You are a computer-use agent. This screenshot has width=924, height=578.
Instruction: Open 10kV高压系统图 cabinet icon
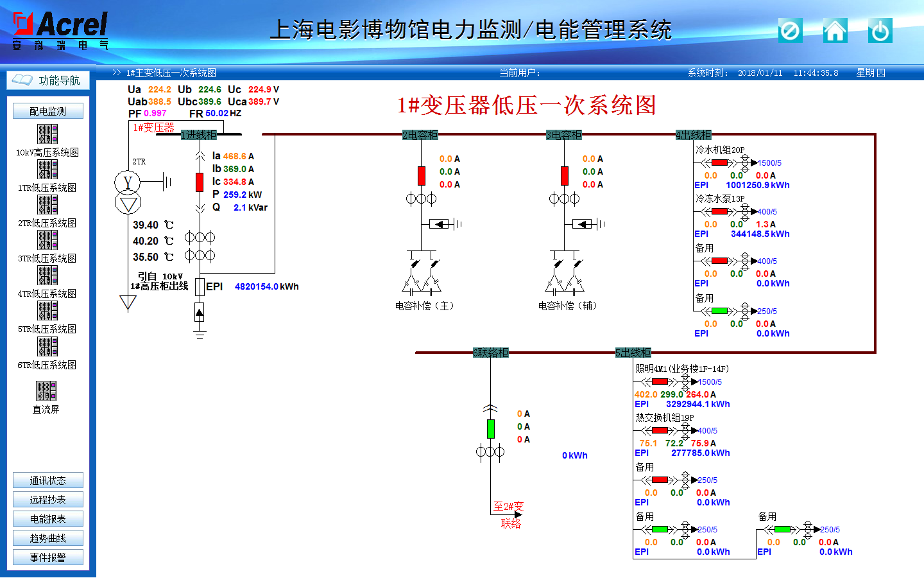point(47,134)
